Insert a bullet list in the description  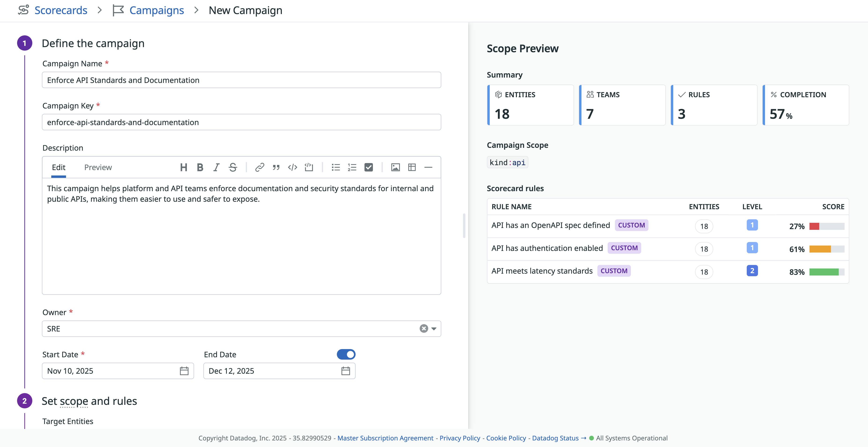[336, 167]
